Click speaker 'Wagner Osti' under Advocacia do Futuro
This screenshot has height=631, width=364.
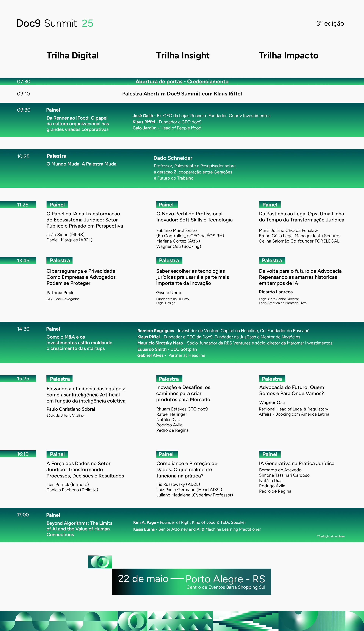pos(272,402)
